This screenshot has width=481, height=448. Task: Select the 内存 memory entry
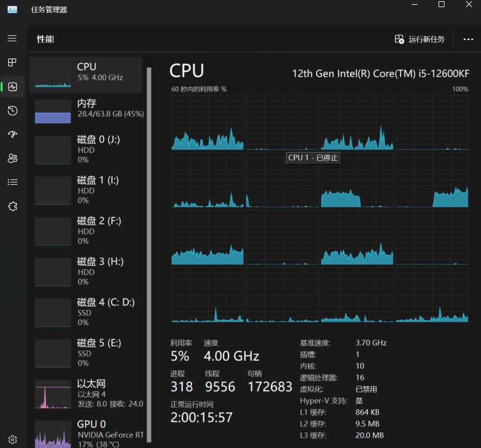(86, 111)
